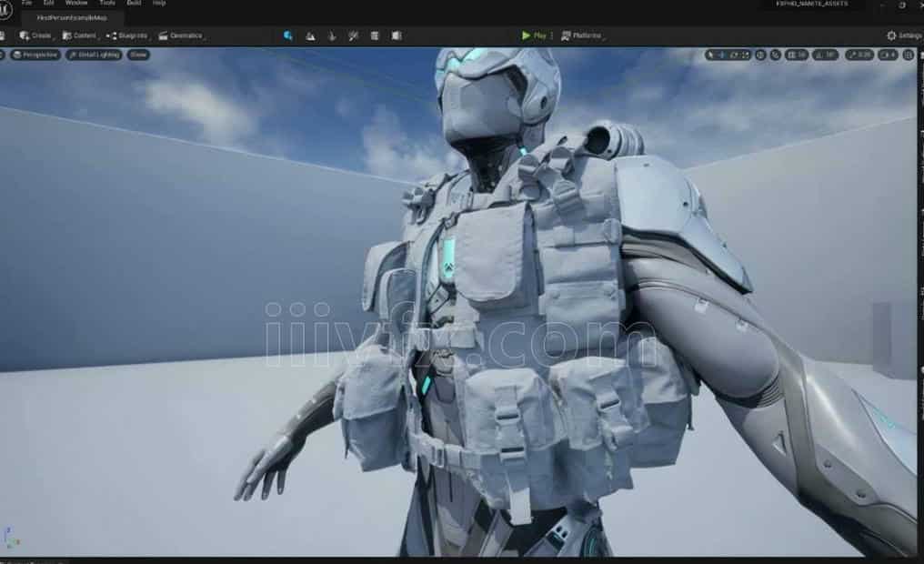Viewport: 924px width, 564px height.
Task: Activate the Foliage mode icon
Action: coord(331,35)
